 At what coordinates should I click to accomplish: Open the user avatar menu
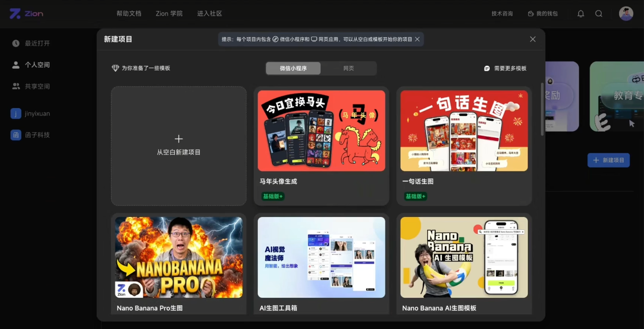coord(626,14)
